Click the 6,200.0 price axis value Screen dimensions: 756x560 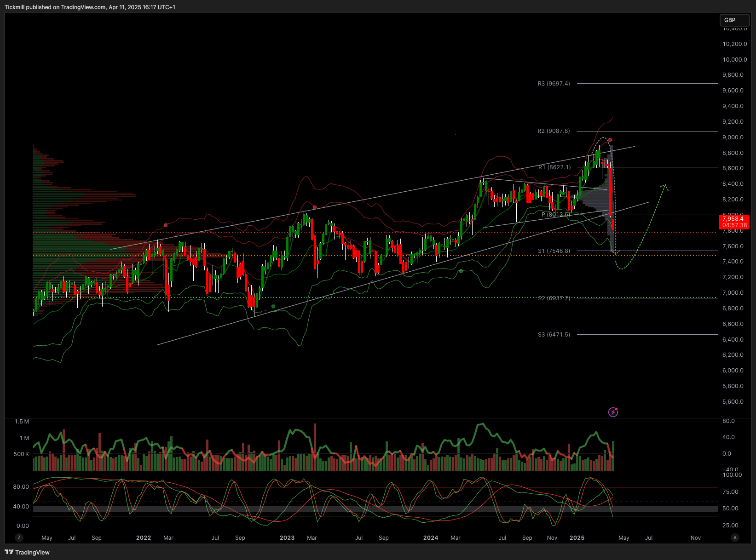pos(733,355)
